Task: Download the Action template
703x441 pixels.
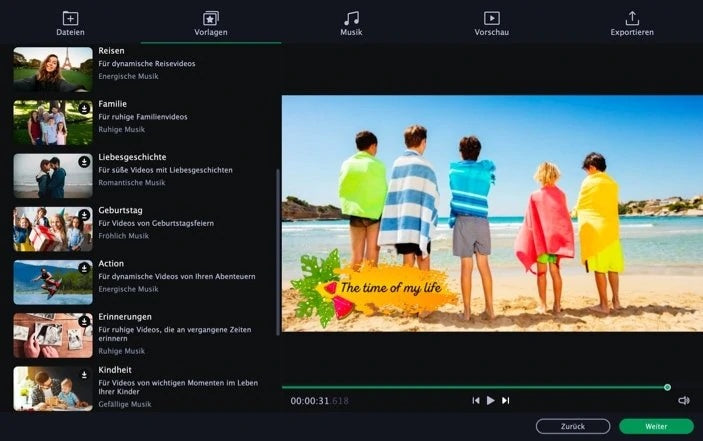Action: [85, 268]
